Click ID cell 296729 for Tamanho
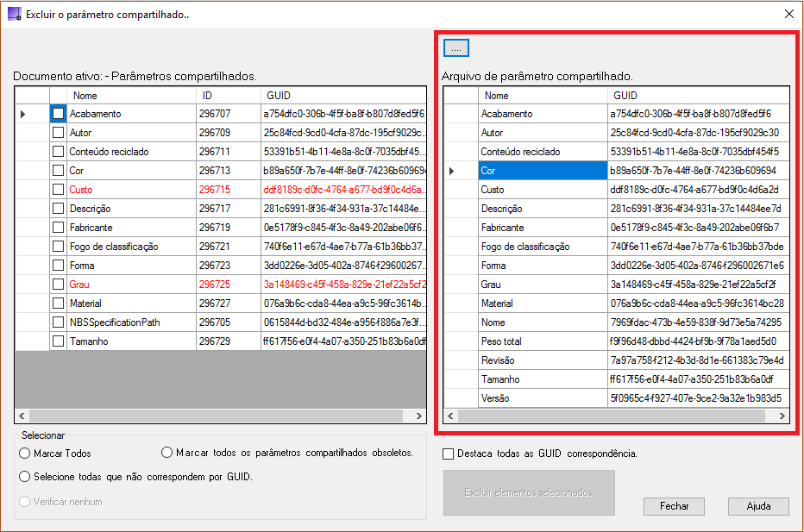 coord(229,341)
